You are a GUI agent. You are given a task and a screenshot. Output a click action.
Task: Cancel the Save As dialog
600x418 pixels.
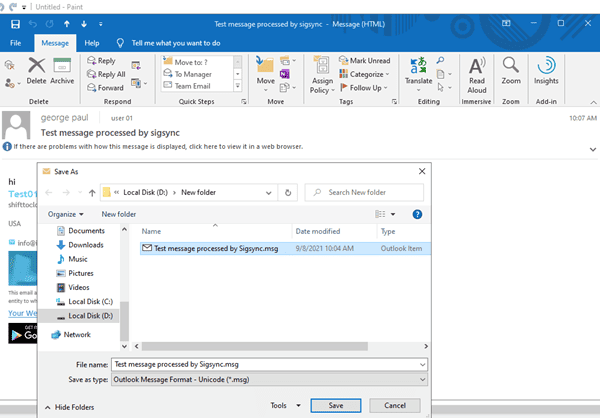[x=394, y=405]
